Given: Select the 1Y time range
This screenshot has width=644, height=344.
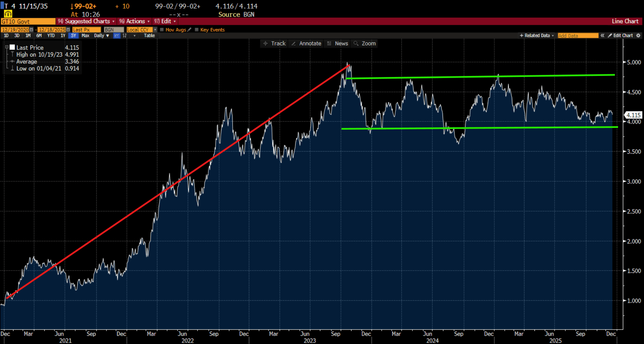Looking at the screenshot, I should [63, 36].
